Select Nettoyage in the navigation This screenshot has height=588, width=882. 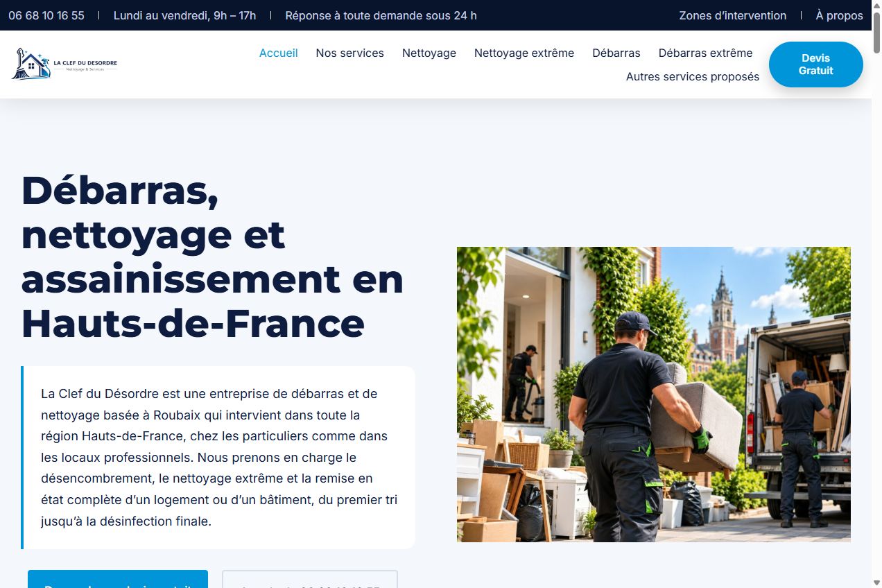coord(429,53)
